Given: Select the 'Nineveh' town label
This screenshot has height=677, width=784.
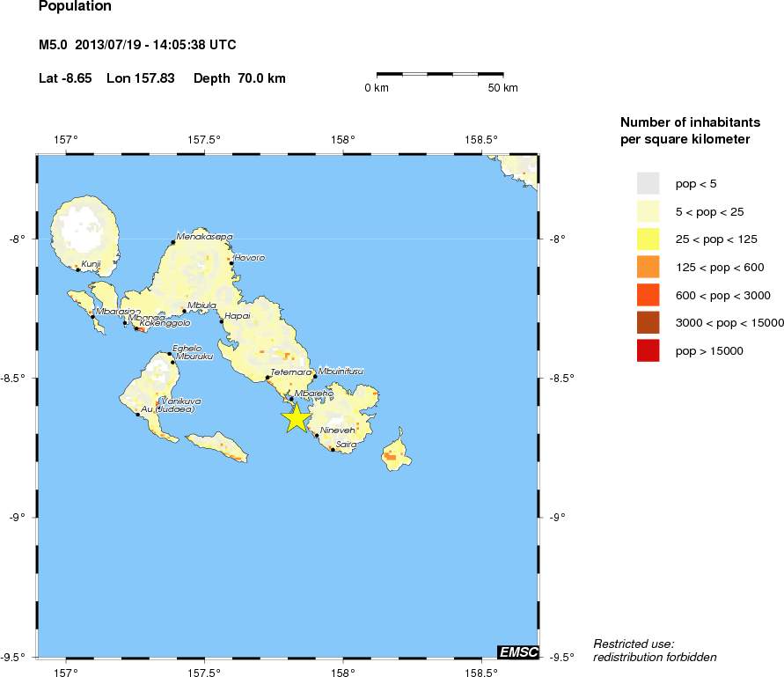Looking at the screenshot, I should click(338, 430).
